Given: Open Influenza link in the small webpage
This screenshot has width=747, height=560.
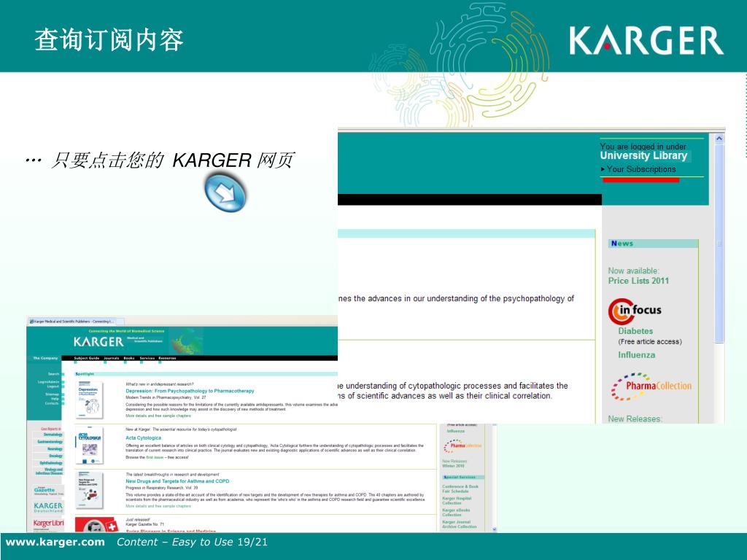Looking at the screenshot, I should click(x=455, y=431).
